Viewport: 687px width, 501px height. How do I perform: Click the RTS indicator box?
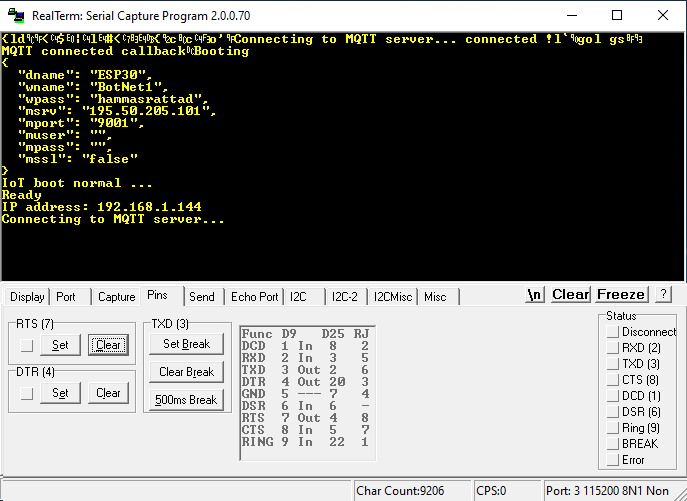pos(27,345)
